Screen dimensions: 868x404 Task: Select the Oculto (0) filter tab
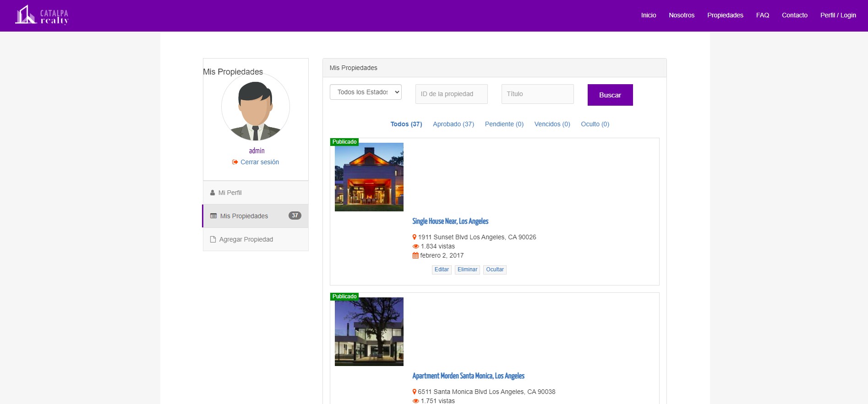click(x=595, y=124)
